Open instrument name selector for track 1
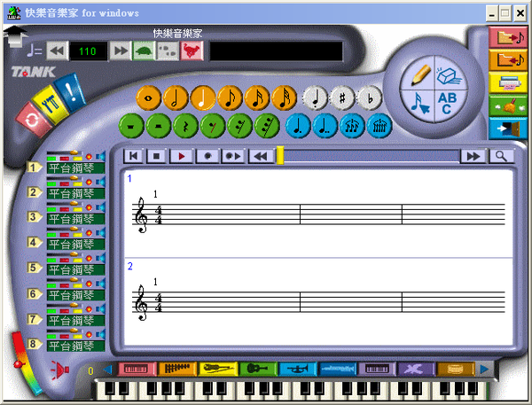The width and height of the screenshot is (532, 405). click(75, 167)
